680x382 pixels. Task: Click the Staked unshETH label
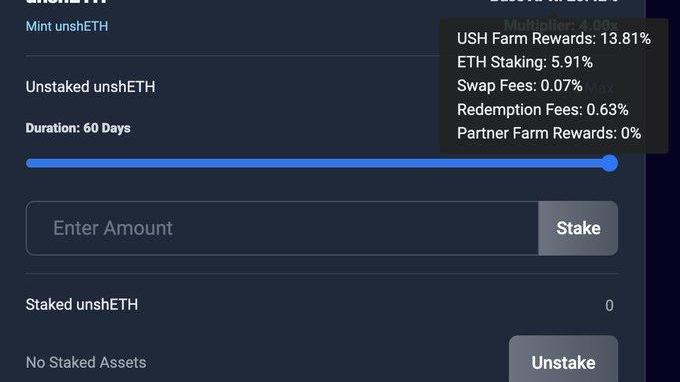82,304
